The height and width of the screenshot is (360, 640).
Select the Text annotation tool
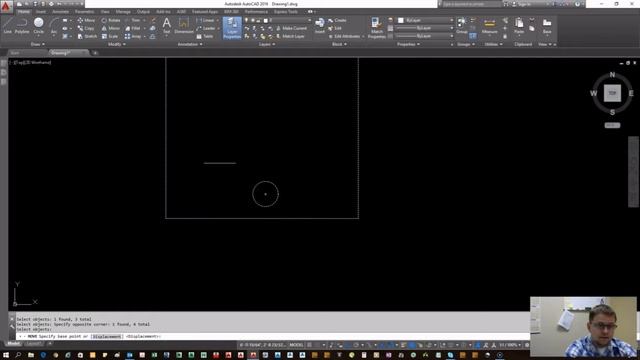pyautogui.click(x=167, y=25)
